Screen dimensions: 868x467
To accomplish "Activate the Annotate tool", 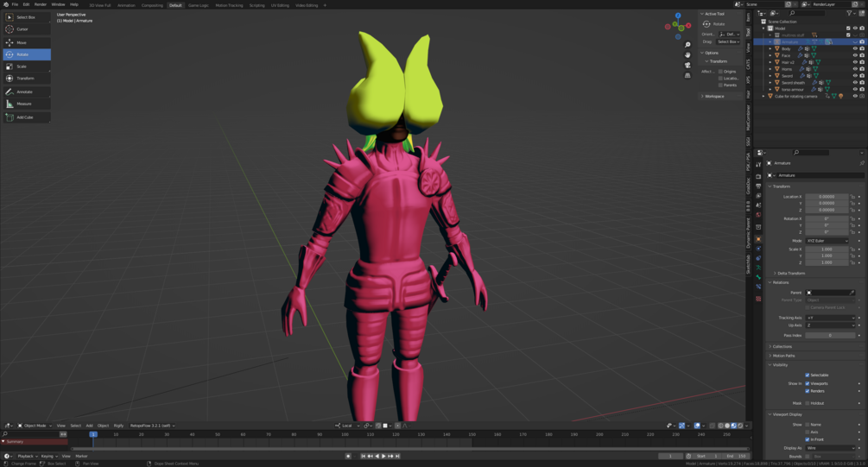I will pyautogui.click(x=27, y=92).
